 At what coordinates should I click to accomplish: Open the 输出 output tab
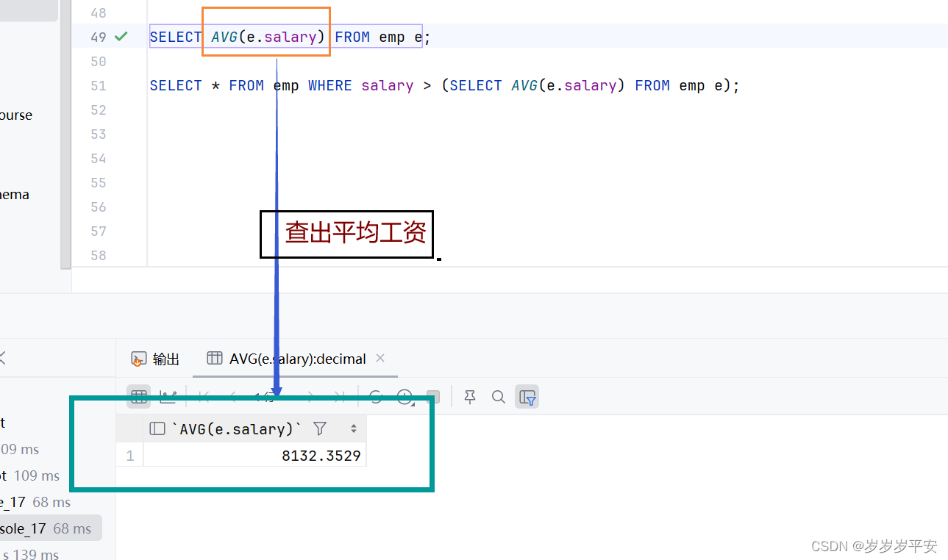155,359
